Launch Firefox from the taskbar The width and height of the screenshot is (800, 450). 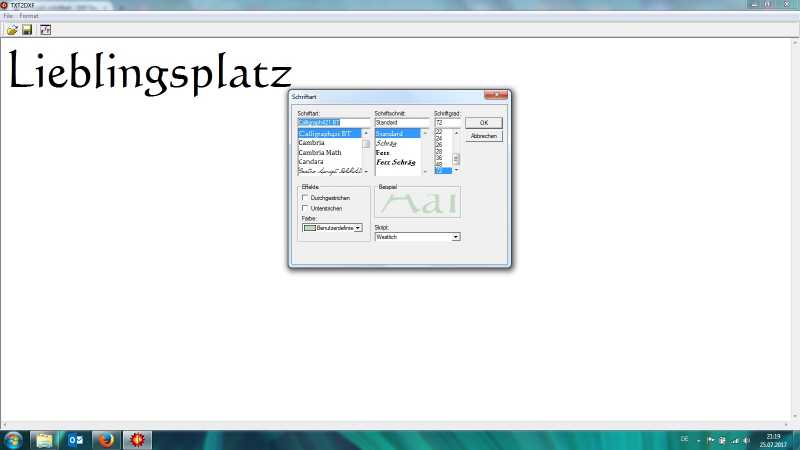click(105, 439)
